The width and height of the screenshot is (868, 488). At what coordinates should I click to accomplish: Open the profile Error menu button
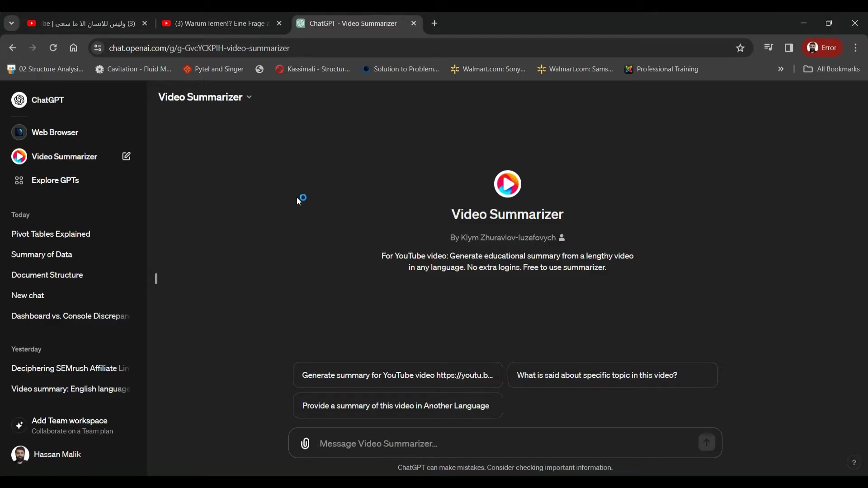tap(822, 48)
